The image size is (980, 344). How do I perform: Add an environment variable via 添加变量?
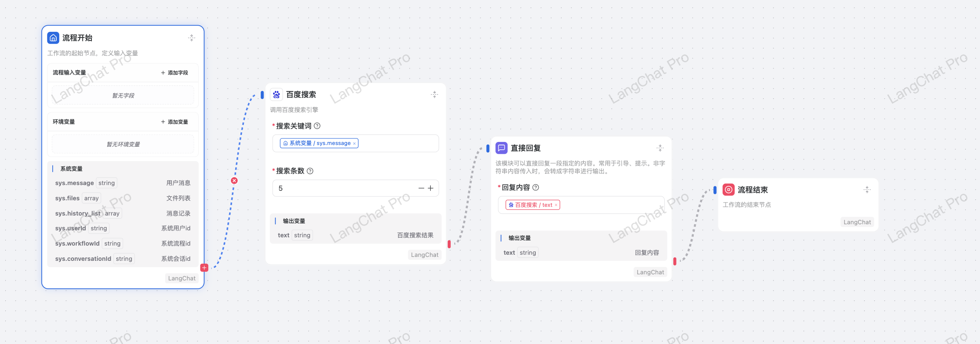[x=175, y=122]
